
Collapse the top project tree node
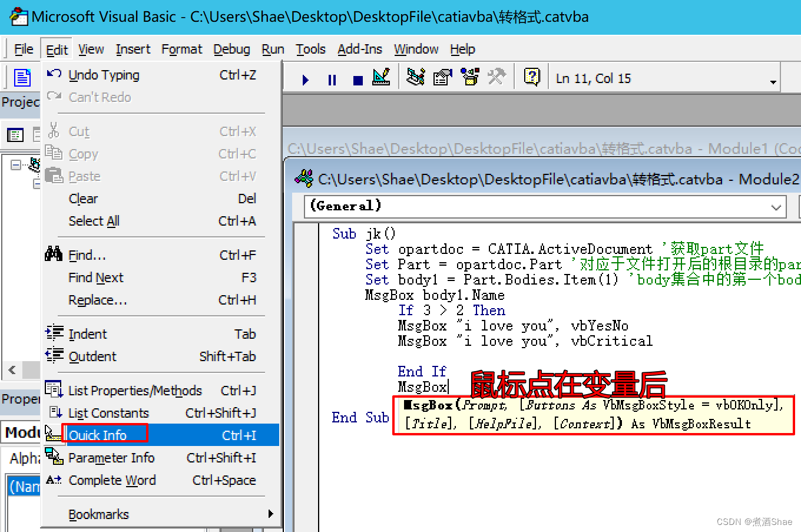(16, 165)
